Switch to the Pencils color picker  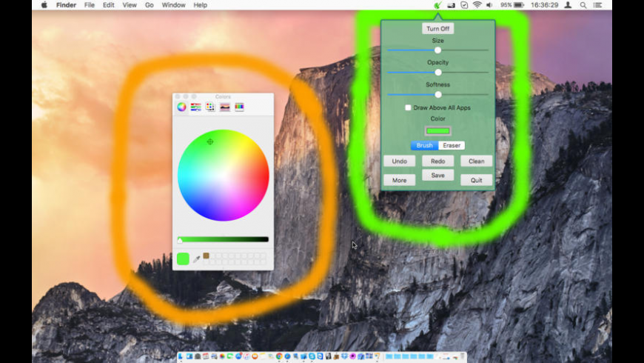pos(239,107)
